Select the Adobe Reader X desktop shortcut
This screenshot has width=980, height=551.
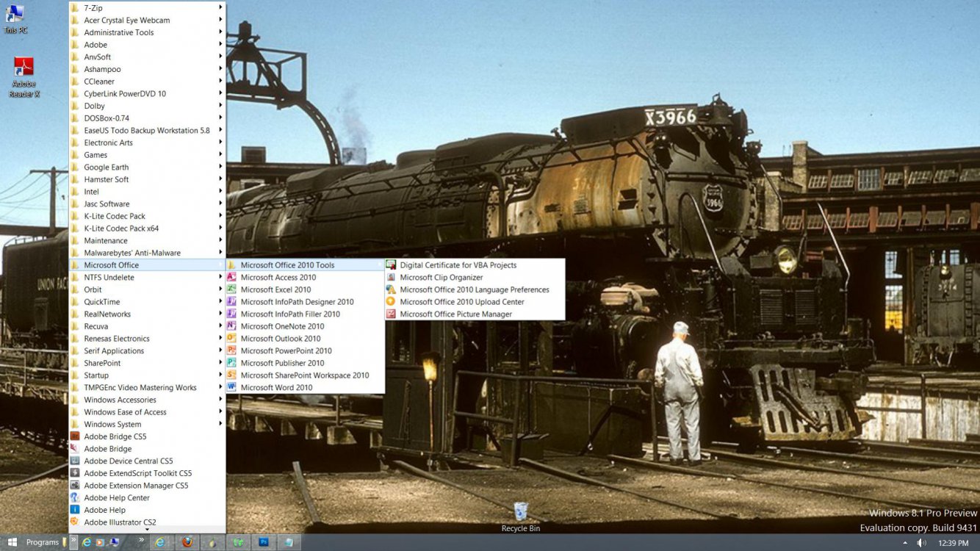pos(24,78)
